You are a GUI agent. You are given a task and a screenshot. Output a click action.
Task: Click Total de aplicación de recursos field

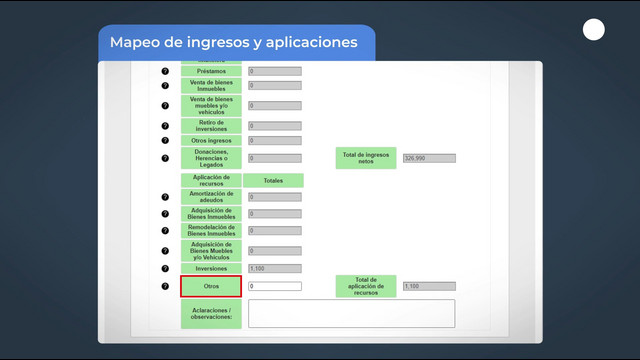(x=429, y=286)
